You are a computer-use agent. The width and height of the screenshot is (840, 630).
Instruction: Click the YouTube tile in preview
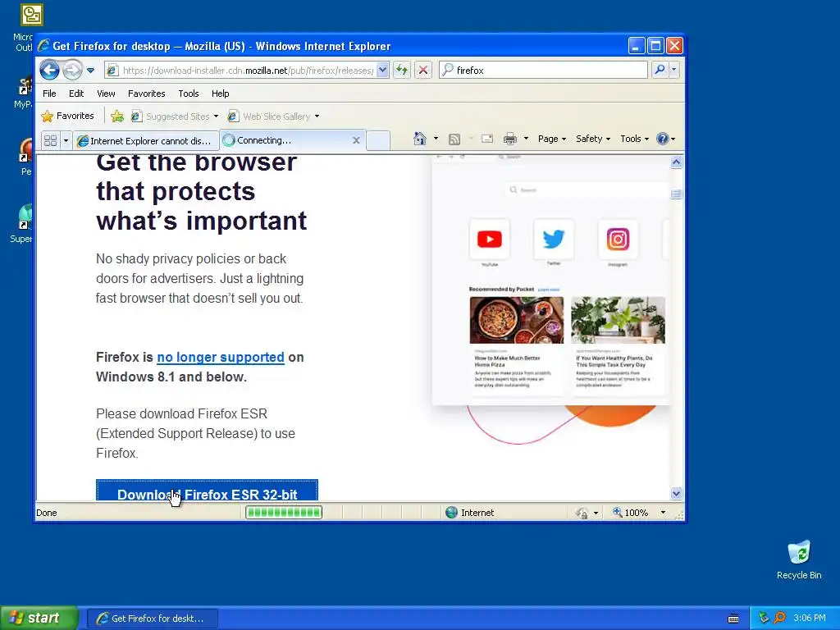pyautogui.click(x=490, y=240)
